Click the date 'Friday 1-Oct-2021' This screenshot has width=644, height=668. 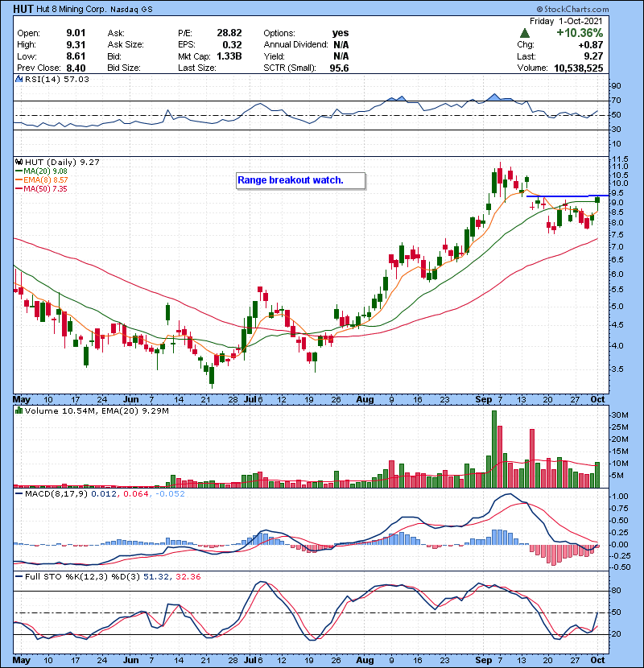click(566, 21)
